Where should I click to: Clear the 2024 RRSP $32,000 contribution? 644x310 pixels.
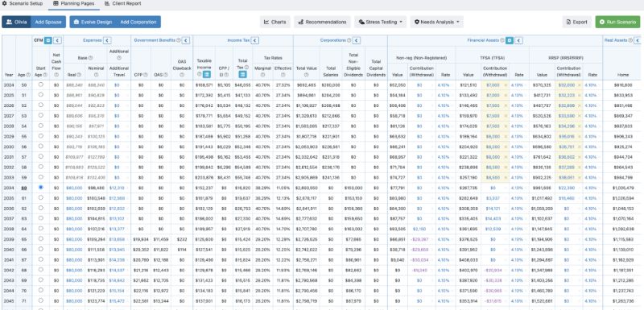pos(580,85)
